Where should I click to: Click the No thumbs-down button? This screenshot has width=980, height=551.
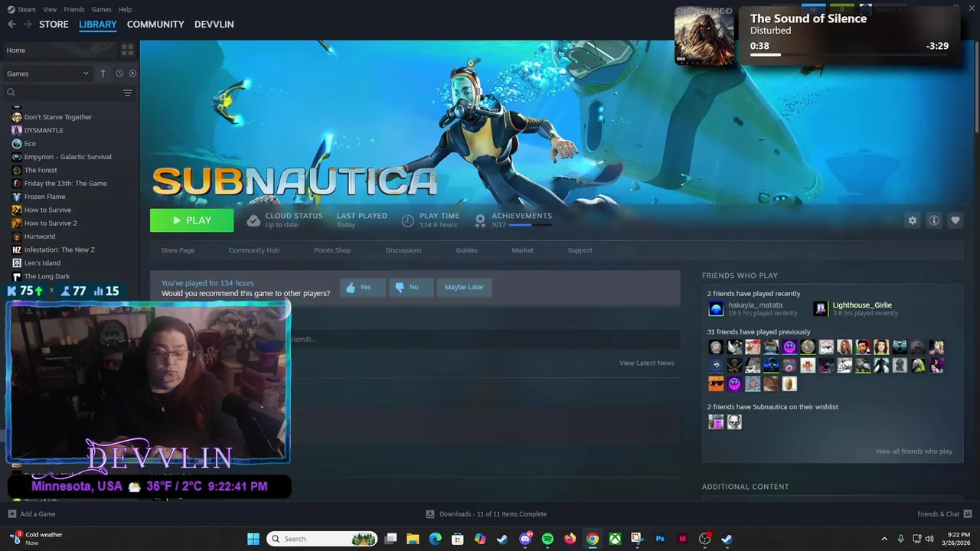[411, 287]
